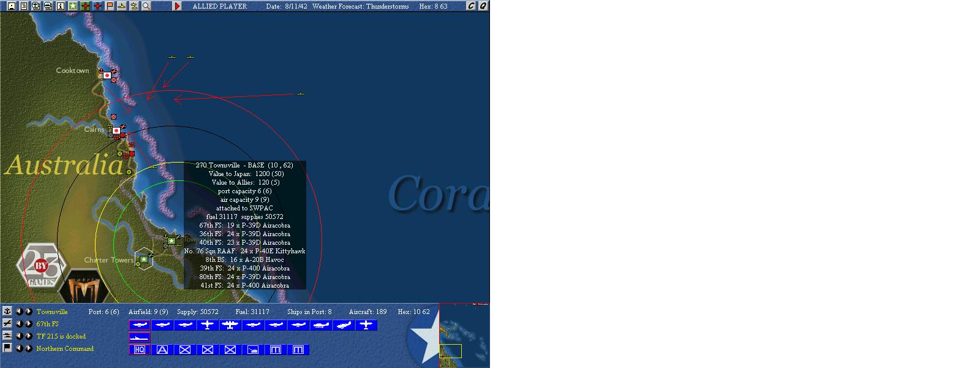
Task: Select previous land unit before Northern Command
Action: pyautogui.click(x=19, y=348)
